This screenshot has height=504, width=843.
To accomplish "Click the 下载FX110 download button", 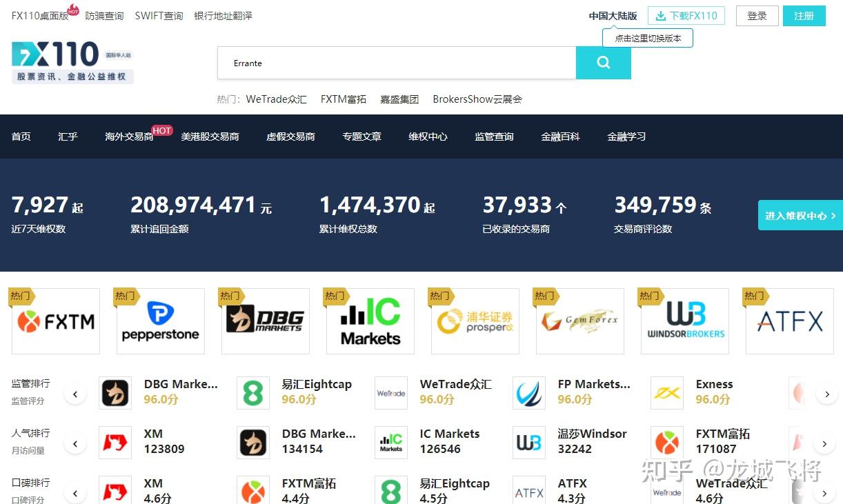I will tap(686, 16).
